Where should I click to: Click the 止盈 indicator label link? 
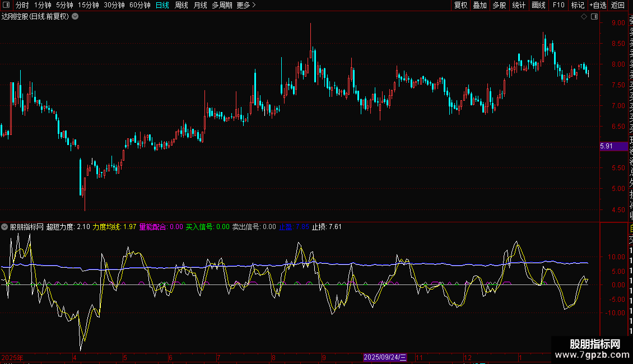[x=286, y=227]
